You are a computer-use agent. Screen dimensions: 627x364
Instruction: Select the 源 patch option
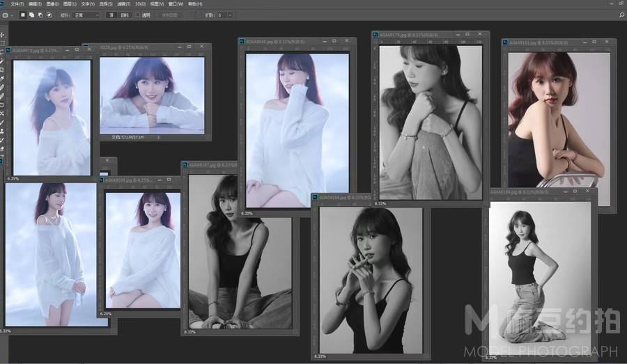(x=111, y=15)
